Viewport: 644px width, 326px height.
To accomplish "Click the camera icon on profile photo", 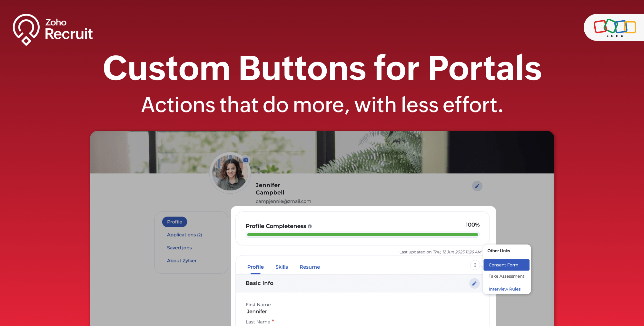I will tap(246, 160).
